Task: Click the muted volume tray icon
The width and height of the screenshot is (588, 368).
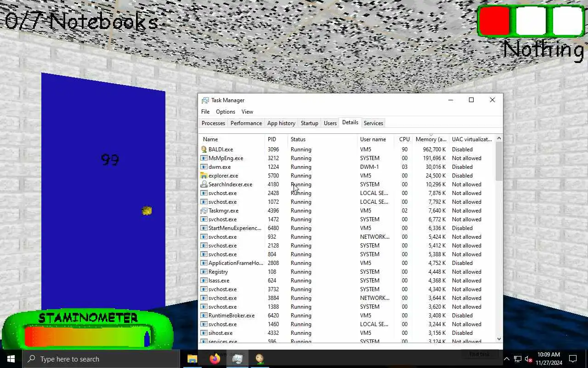Action: (x=529, y=359)
